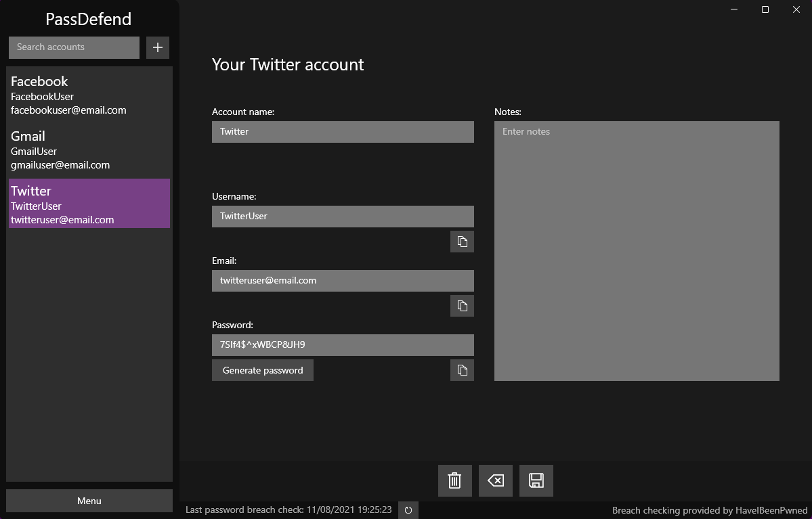Click the add new account plus icon
The height and width of the screenshot is (519, 812).
click(158, 47)
